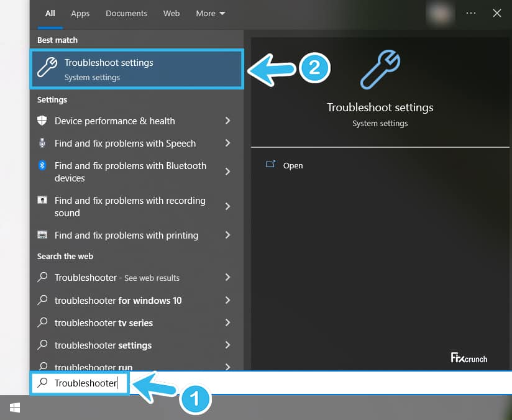512x420 pixels.
Task: Expand the printing problems result chevron
Action: coord(227,235)
